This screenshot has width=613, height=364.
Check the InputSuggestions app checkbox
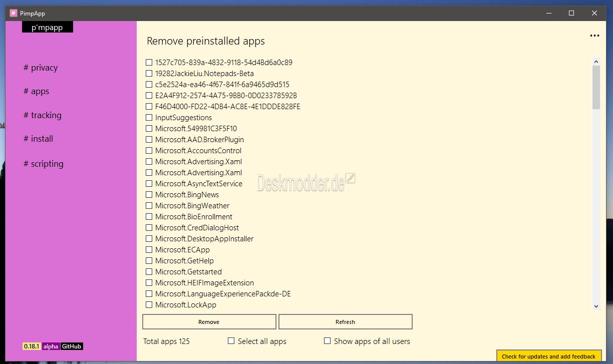[149, 118]
